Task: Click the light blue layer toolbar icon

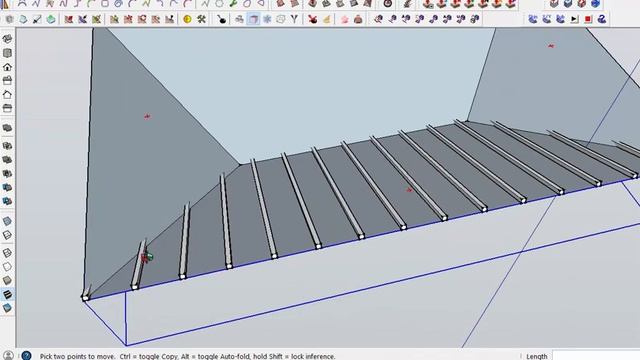Action: pos(23,19)
